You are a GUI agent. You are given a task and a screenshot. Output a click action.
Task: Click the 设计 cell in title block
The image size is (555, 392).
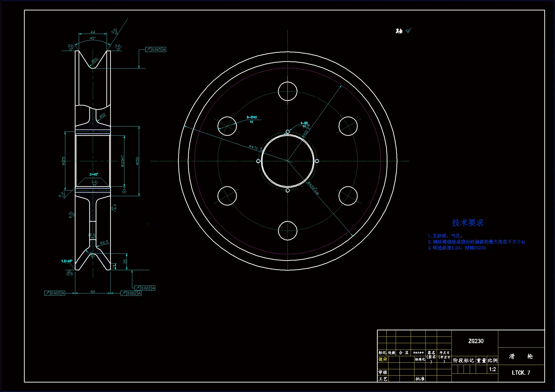point(382,360)
